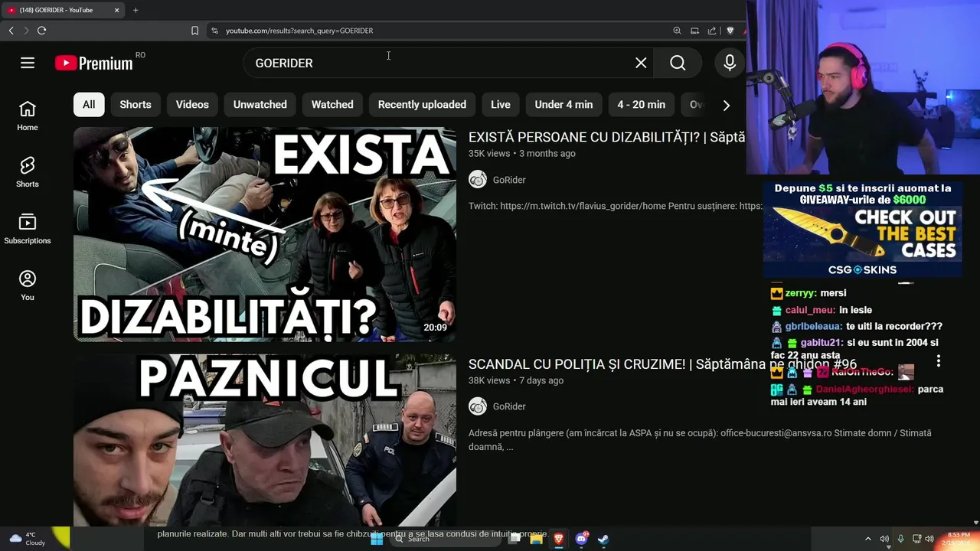The image size is (980, 551).
Task: Click chat username calul_meu
Action: pyautogui.click(x=810, y=310)
